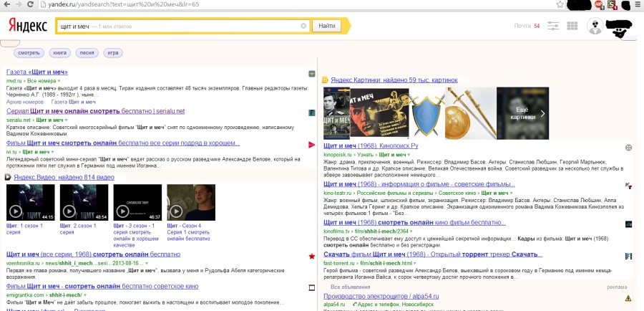This screenshot has width=644, height=311.
Task: Click mvd.ru favicon beside Газета result
Action: pyautogui.click(x=312, y=74)
